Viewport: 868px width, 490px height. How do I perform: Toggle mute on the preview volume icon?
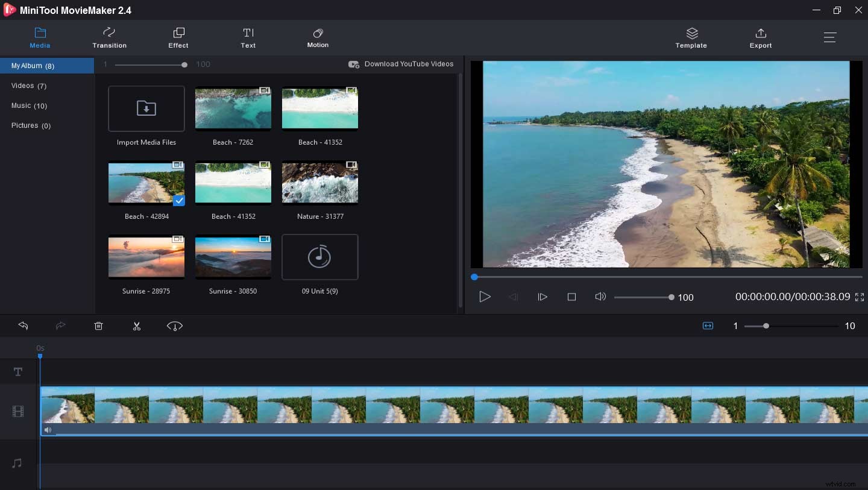(600, 297)
